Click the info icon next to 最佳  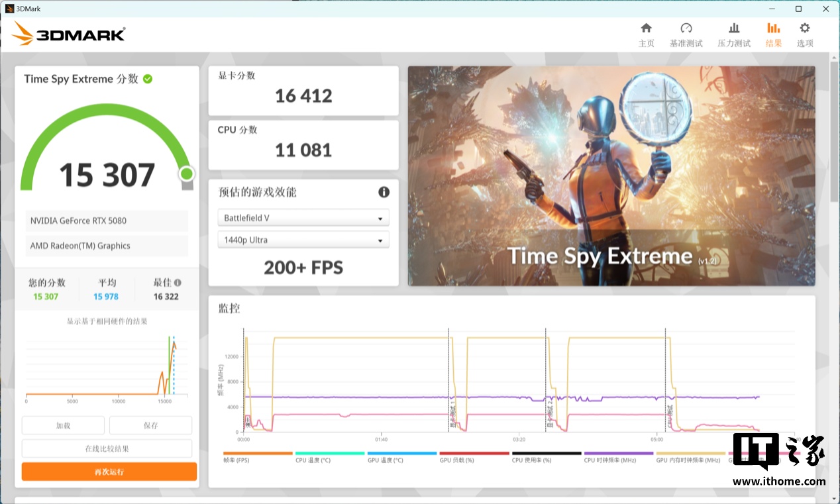pos(178,283)
